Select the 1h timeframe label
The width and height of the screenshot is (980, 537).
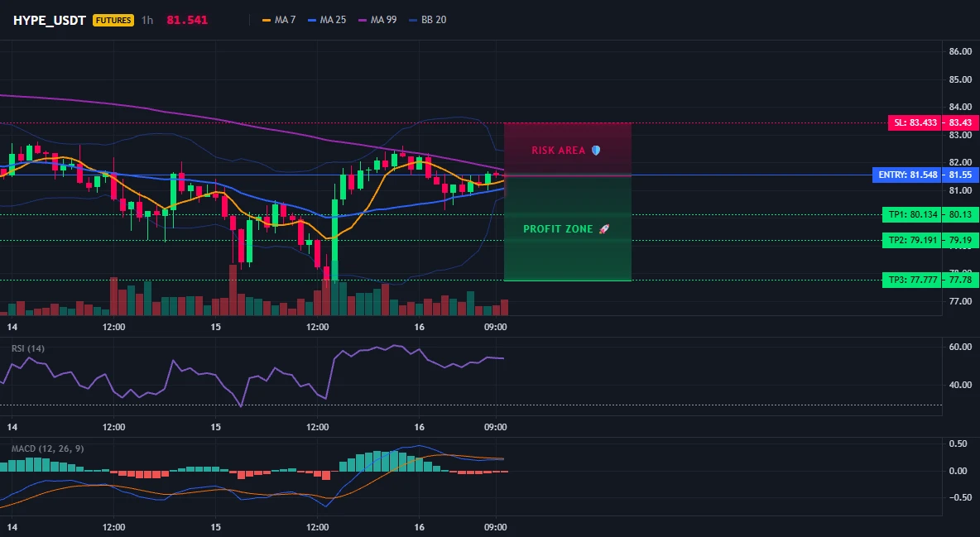[147, 20]
